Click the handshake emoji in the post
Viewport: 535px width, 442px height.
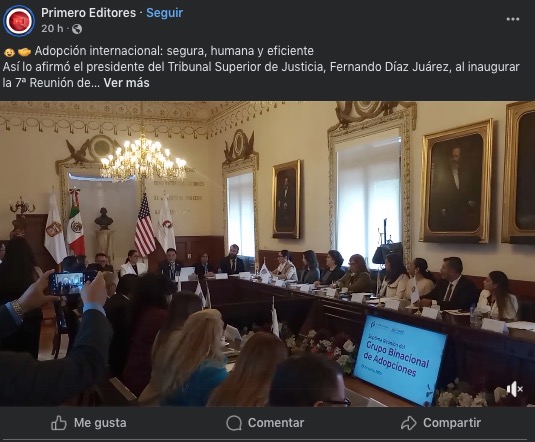coord(24,52)
